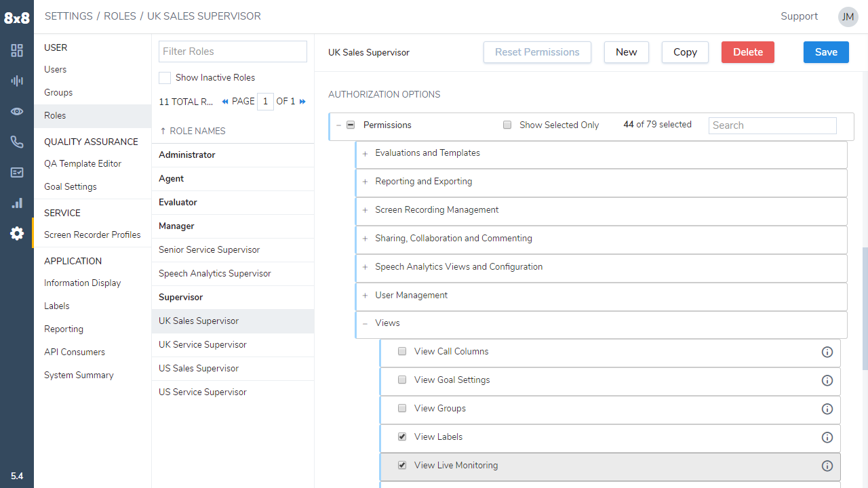Select the US Sales Supervisor role
The width and height of the screenshot is (868, 488).
233,369
